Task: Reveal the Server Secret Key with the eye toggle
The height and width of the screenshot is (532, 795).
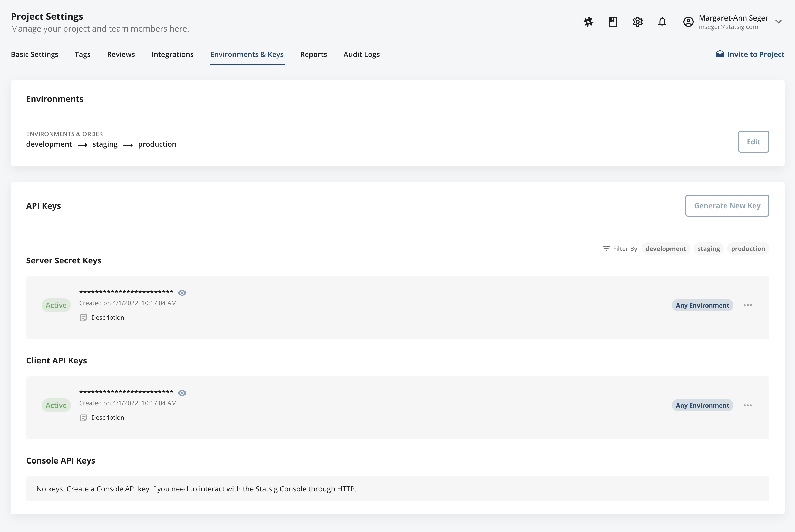Action: [x=182, y=292]
